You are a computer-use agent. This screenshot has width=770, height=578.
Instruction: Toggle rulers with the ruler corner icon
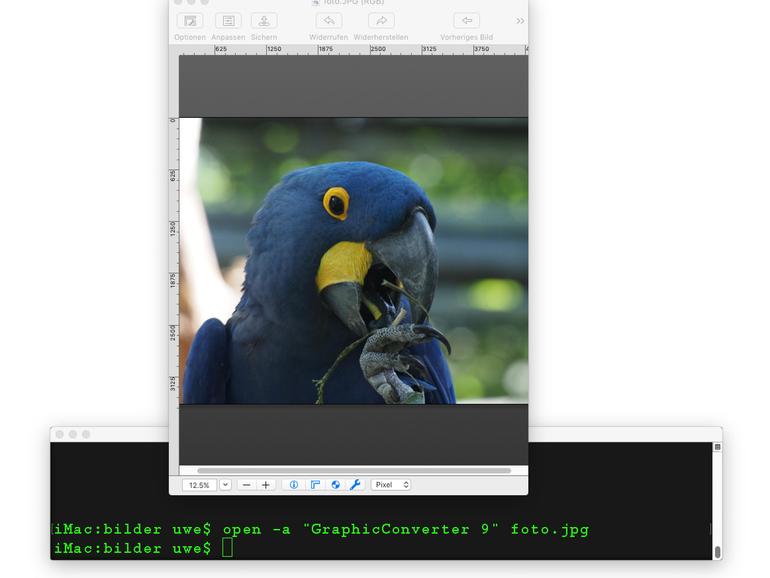point(315,485)
